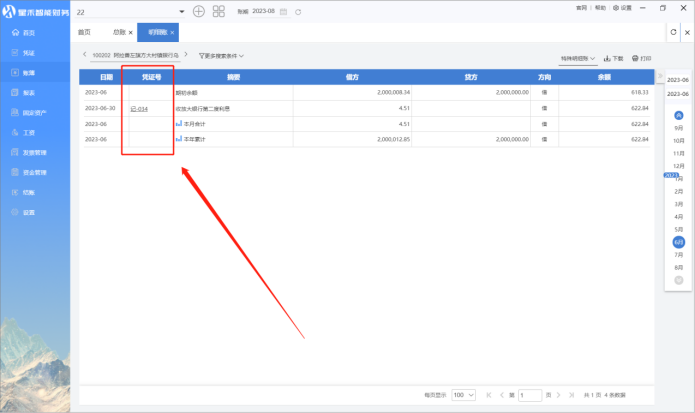Collapse the month panel with double-arrow icon

[659, 77]
